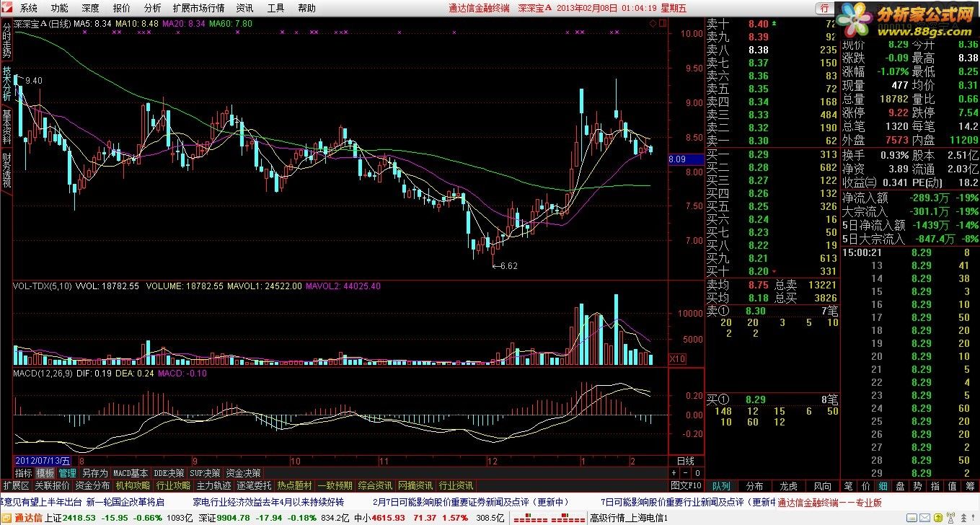The height and width of the screenshot is (525, 980).
Task: Open the 主力轨迹 tab
Action: tap(213, 485)
